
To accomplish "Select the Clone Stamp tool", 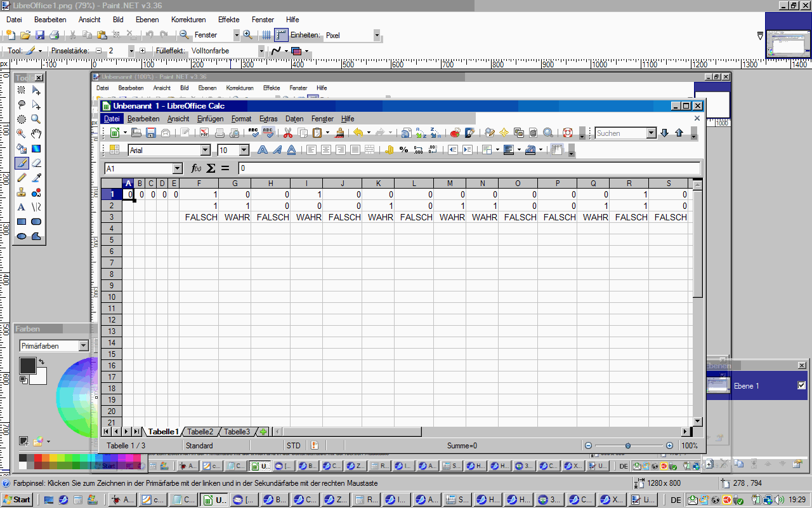I will (x=22, y=192).
